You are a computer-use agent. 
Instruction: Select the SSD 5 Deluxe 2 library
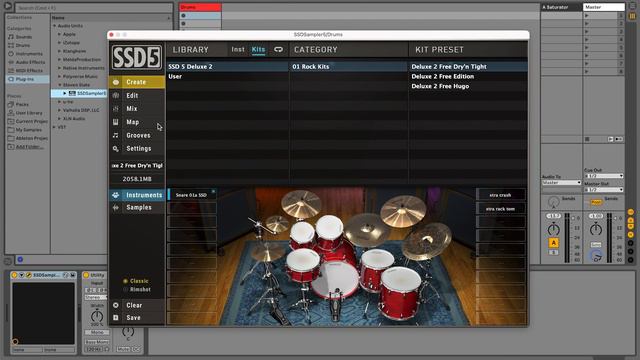228,67
